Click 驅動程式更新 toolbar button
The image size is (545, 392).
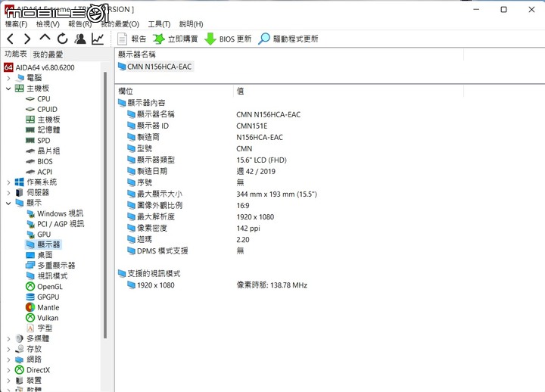tap(288, 39)
